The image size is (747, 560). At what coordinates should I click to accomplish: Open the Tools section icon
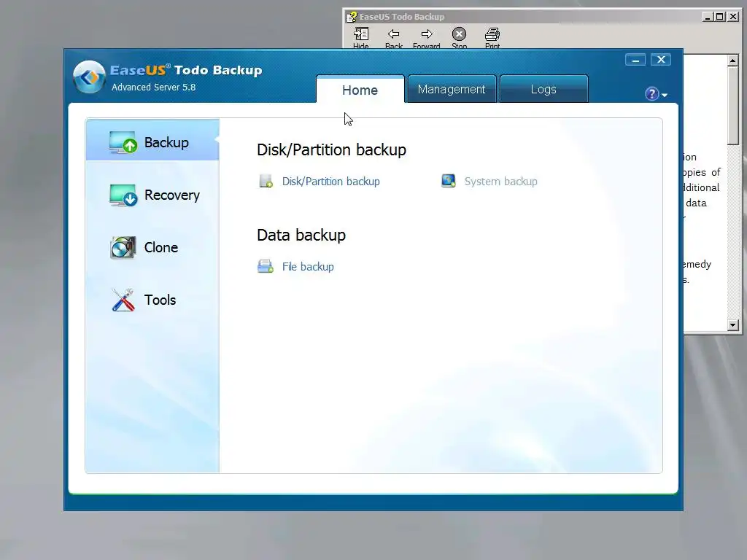(123, 300)
